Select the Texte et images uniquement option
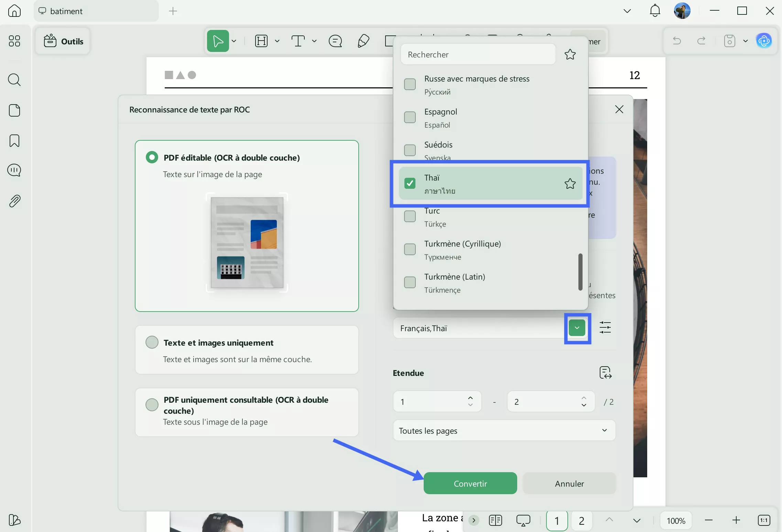Viewport: 782px width, 532px height. [152, 342]
